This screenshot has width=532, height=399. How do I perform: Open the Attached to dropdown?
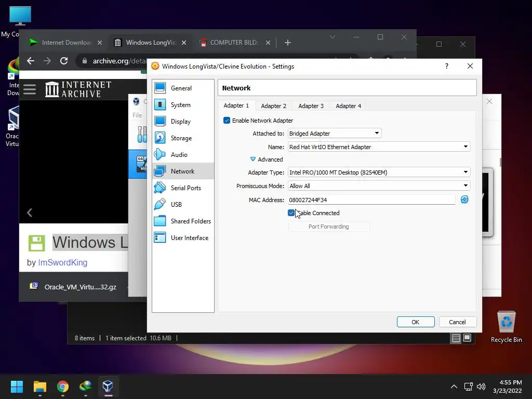pyautogui.click(x=335, y=134)
